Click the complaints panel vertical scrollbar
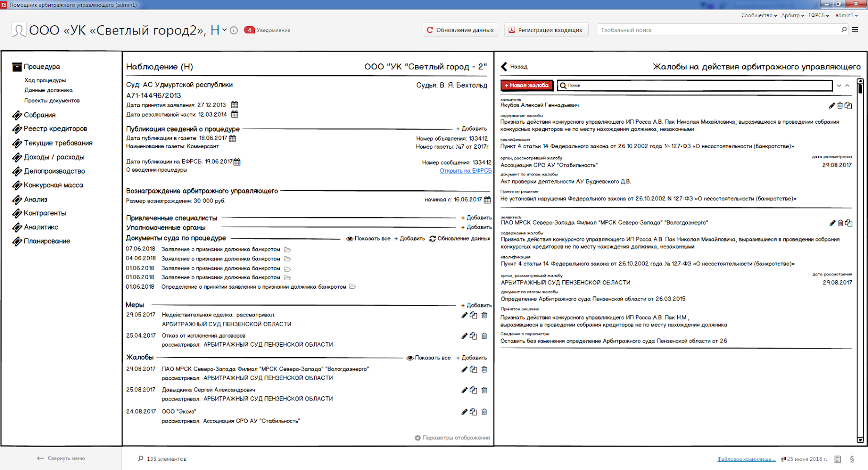 coord(860,263)
